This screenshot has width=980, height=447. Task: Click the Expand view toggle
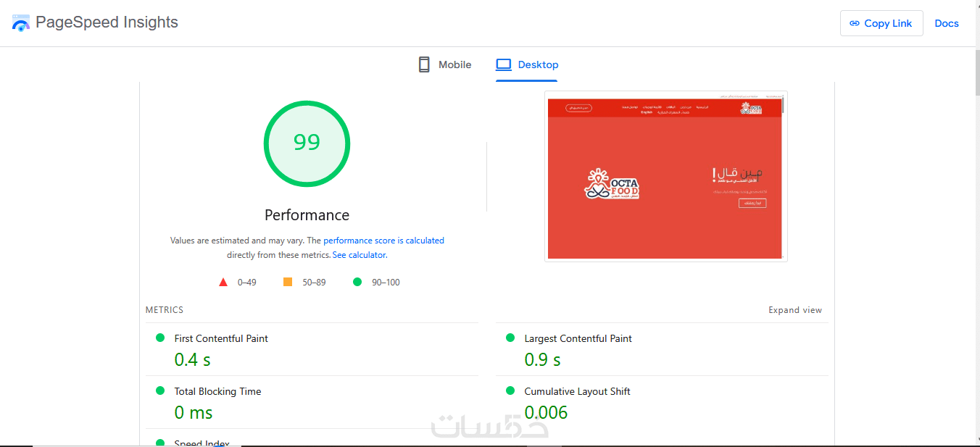pyautogui.click(x=795, y=310)
